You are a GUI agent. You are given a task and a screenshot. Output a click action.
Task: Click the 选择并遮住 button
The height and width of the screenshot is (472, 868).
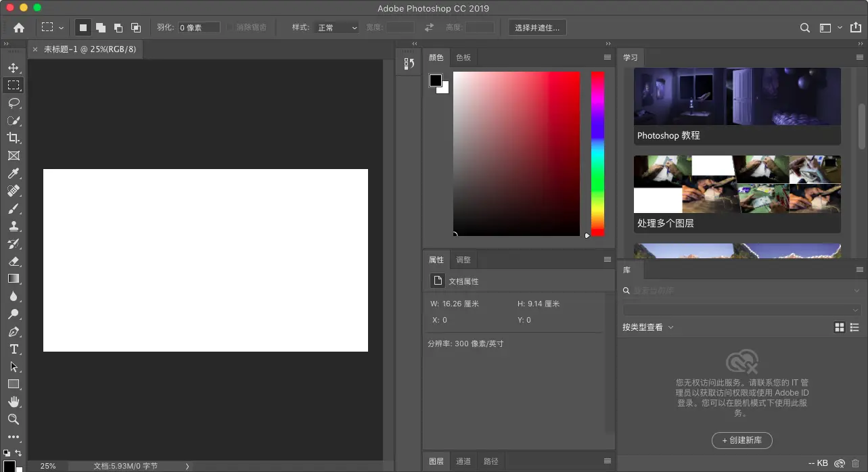[x=536, y=27]
